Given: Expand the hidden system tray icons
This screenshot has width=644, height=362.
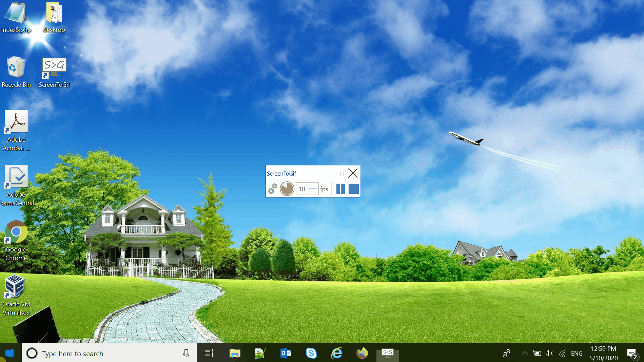Looking at the screenshot, I should click(525, 353).
